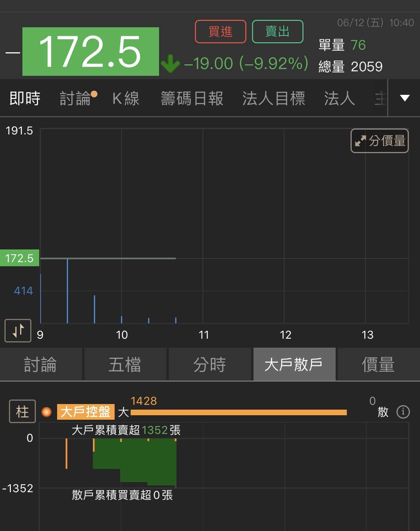Open the 法人目標 tab
Viewport: 420px width, 531px height.
[x=274, y=99]
